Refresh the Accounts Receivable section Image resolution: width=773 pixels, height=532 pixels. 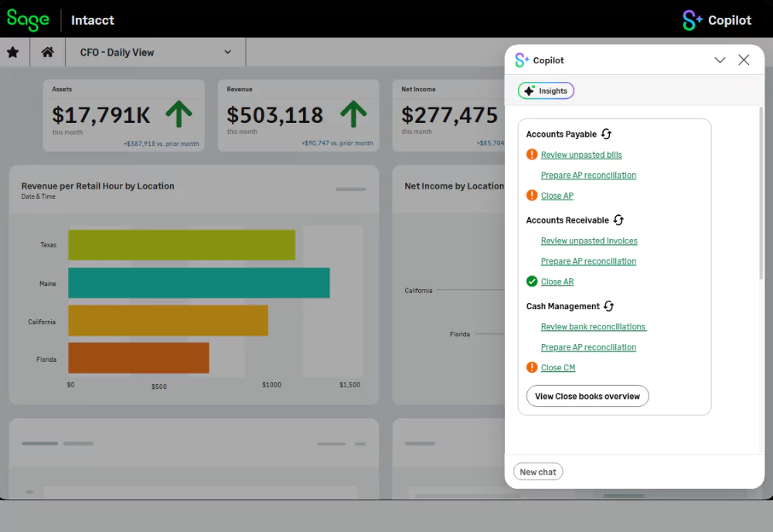pyautogui.click(x=618, y=220)
